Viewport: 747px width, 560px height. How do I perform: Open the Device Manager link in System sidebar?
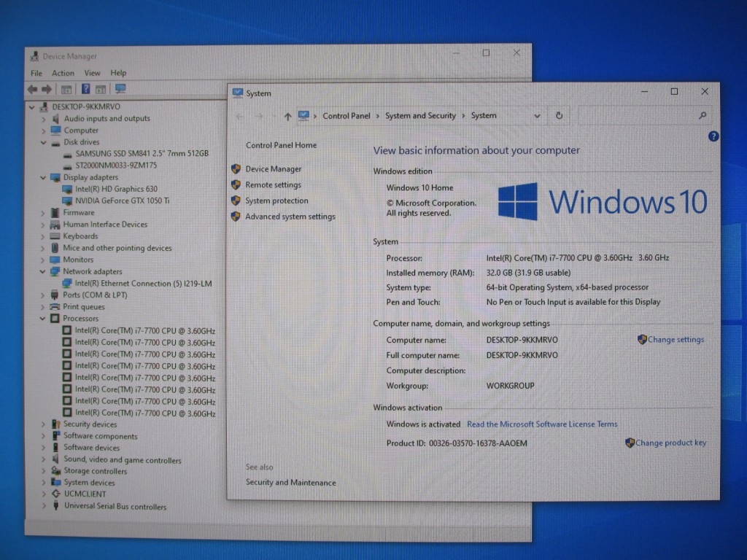click(274, 169)
